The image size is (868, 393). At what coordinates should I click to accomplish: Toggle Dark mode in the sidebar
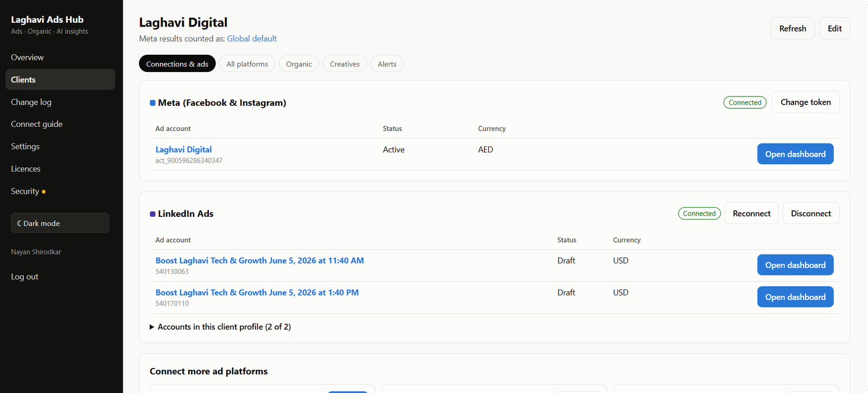pos(60,223)
